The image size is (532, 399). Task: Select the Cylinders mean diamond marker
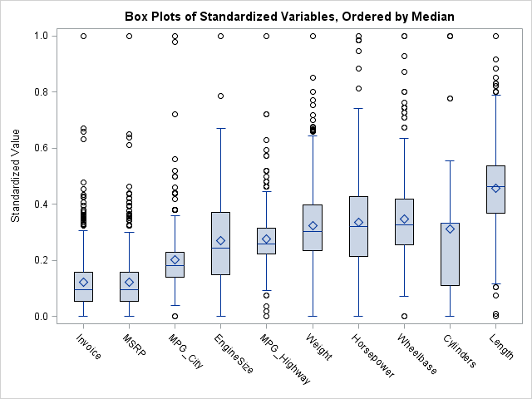tap(450, 229)
